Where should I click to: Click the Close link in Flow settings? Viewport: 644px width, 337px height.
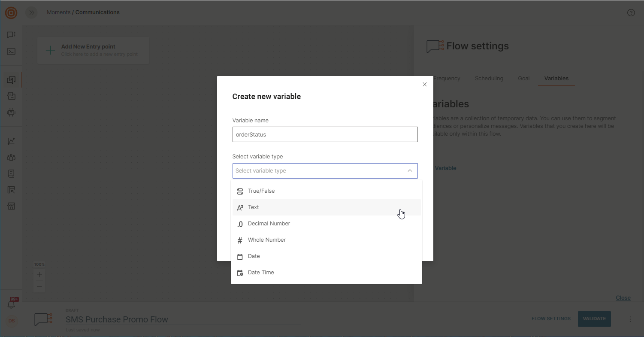(x=623, y=298)
